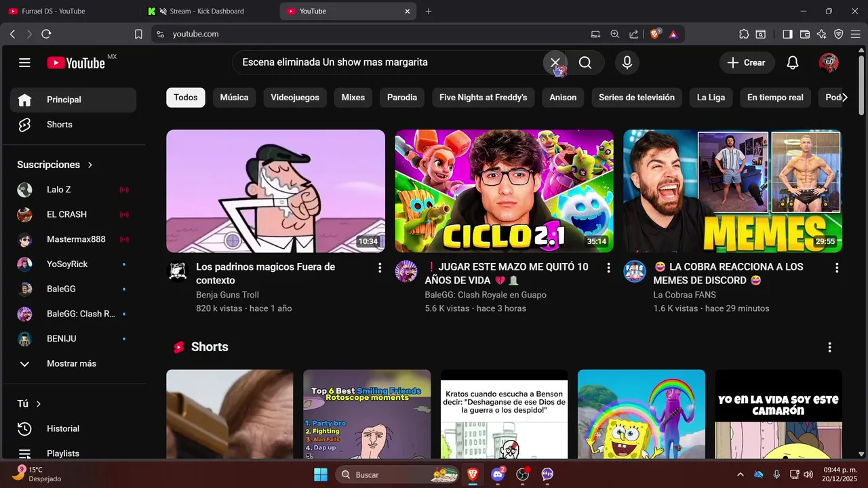Open Historial in sidebar
Screen dimensions: 868x488
pos(73,428)
